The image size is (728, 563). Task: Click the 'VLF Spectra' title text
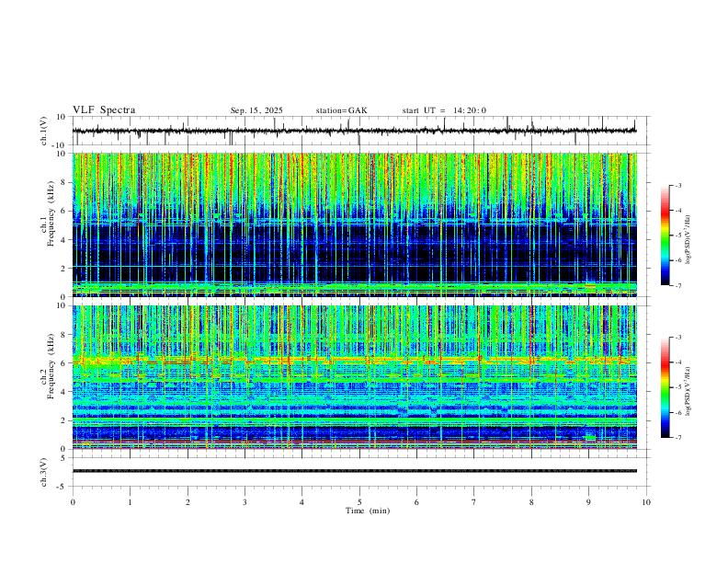pyautogui.click(x=104, y=110)
